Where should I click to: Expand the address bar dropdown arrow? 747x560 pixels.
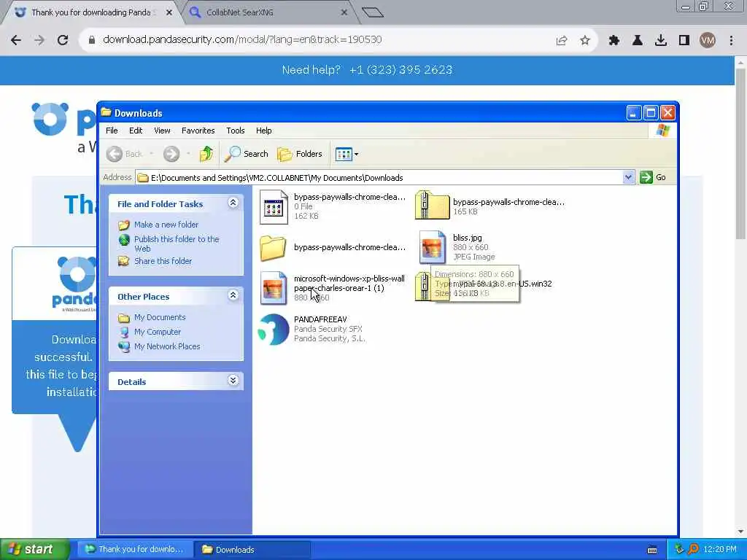628,177
